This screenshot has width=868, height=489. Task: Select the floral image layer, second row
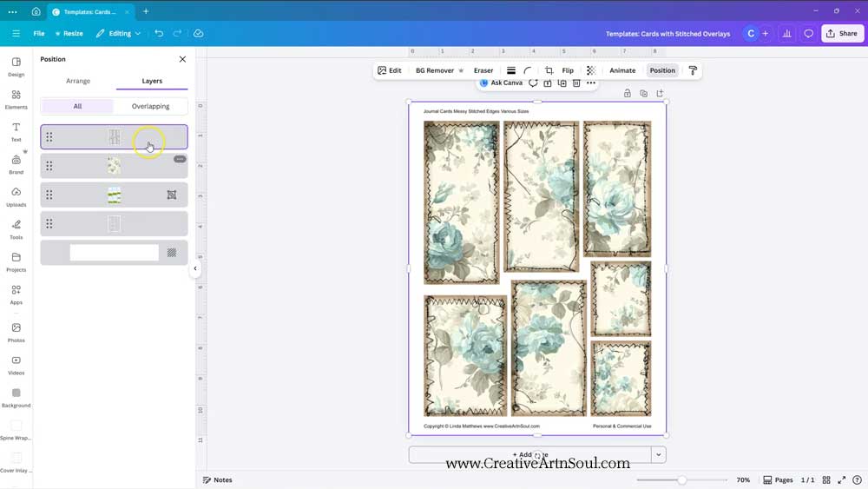[114, 166]
